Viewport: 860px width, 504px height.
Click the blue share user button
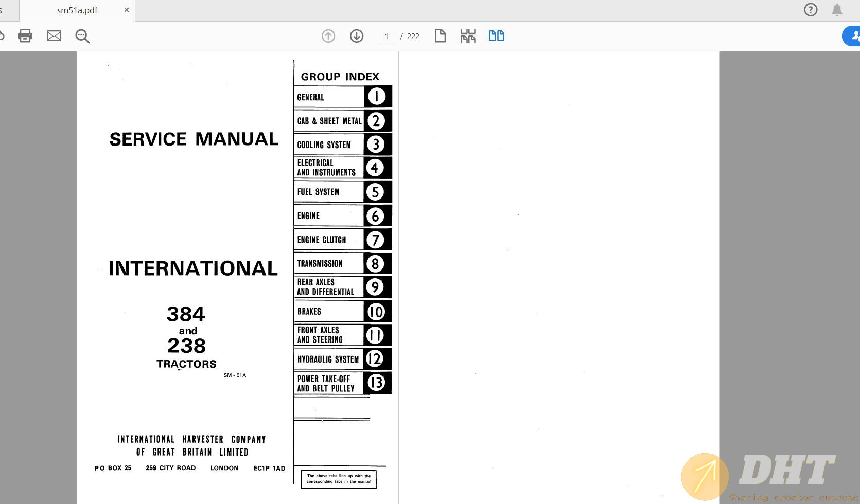coord(852,36)
